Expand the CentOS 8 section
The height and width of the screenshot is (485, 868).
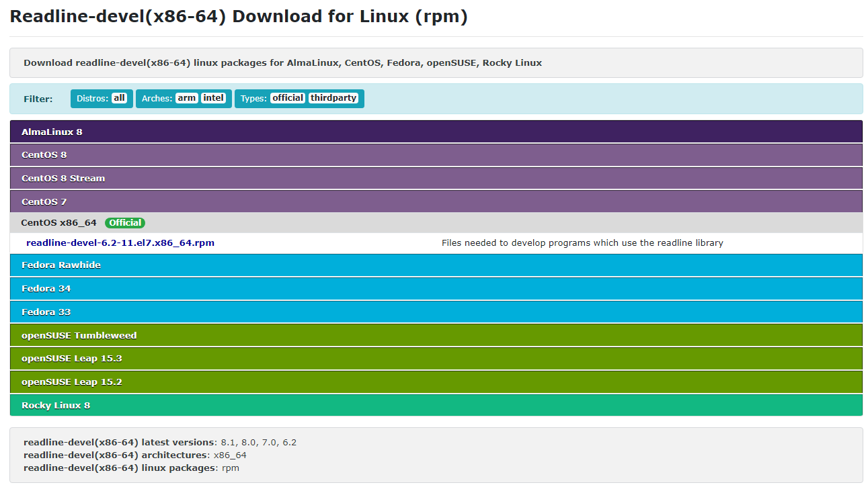(x=44, y=155)
